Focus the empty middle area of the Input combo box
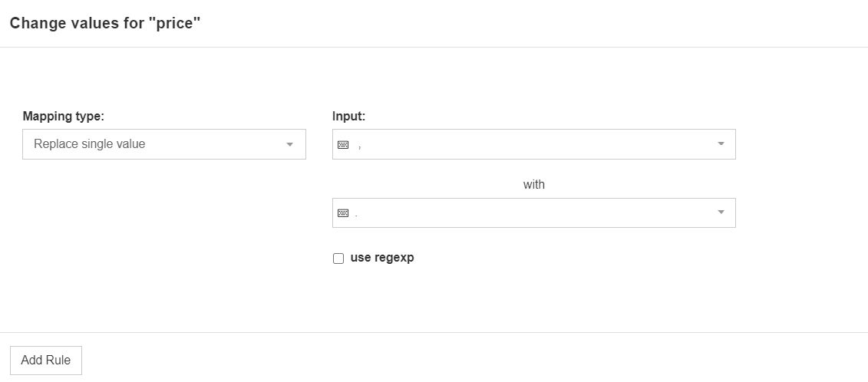The height and width of the screenshot is (382, 868). point(537,144)
